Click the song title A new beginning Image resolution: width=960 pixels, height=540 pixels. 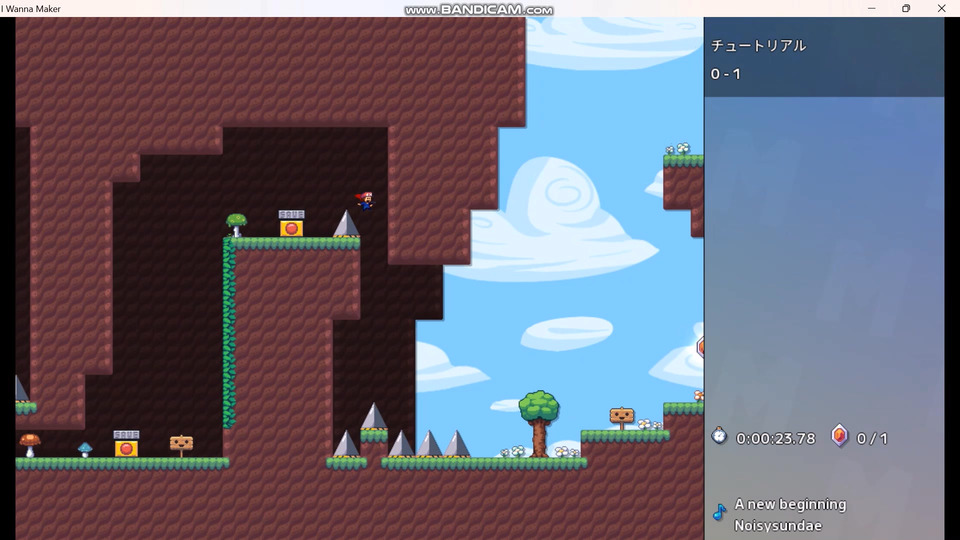click(790, 504)
